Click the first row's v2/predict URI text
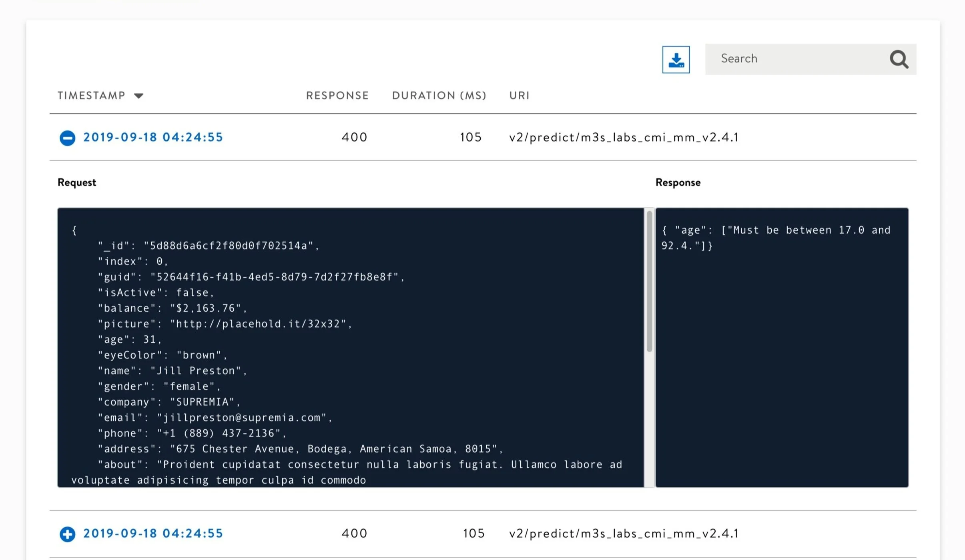This screenshot has width=965, height=560. coord(623,138)
